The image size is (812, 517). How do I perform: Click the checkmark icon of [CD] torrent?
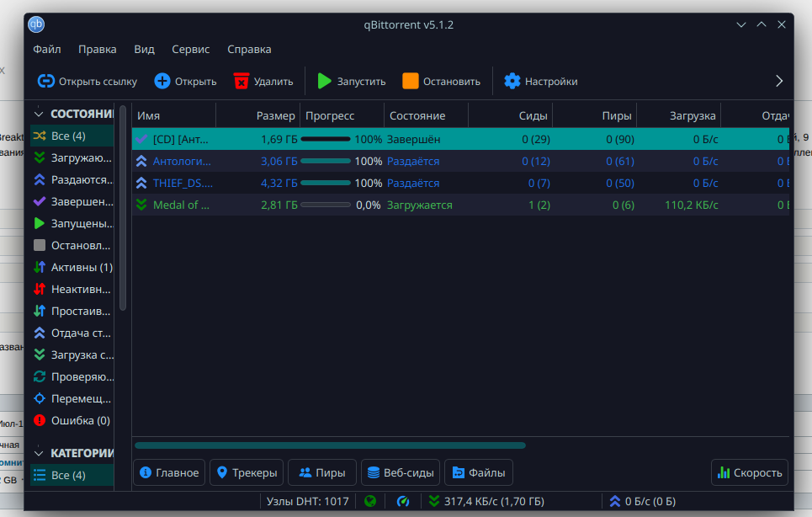pyautogui.click(x=141, y=139)
